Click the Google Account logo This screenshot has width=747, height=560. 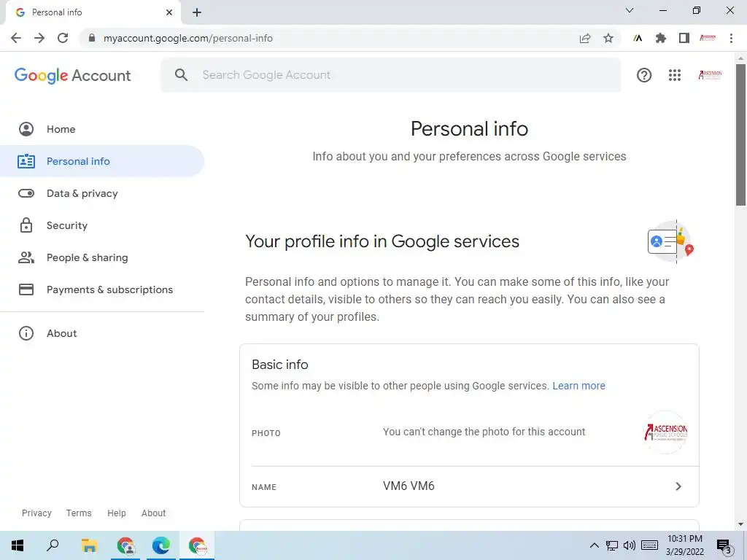click(x=72, y=75)
